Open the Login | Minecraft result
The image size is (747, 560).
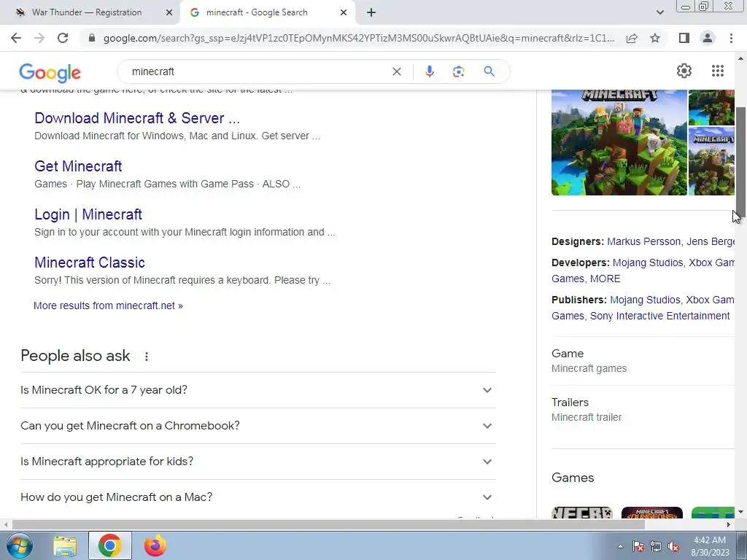tap(88, 214)
